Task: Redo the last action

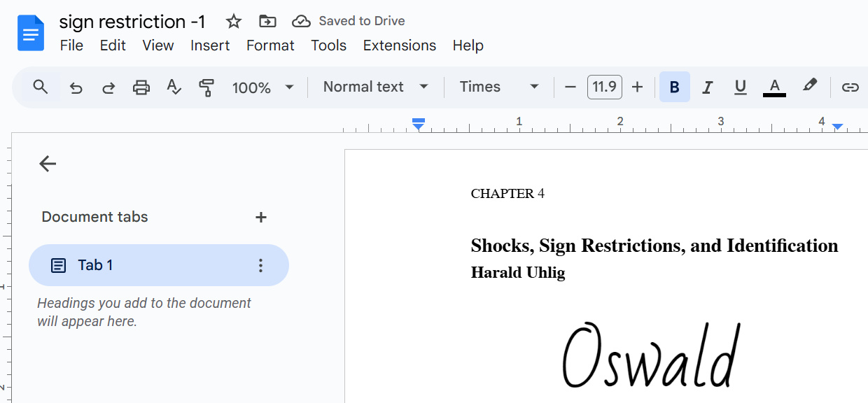Action: [x=108, y=87]
